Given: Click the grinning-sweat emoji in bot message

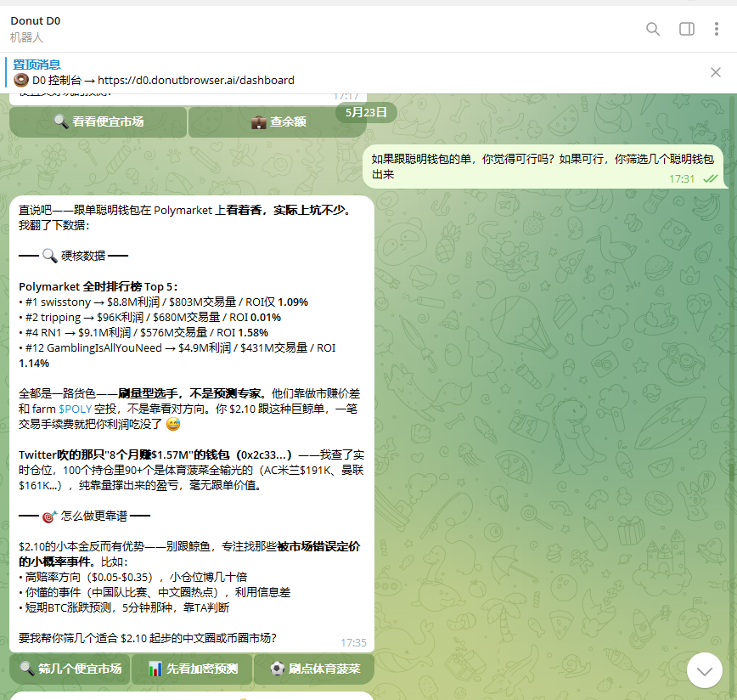Looking at the screenshot, I should pos(173,424).
